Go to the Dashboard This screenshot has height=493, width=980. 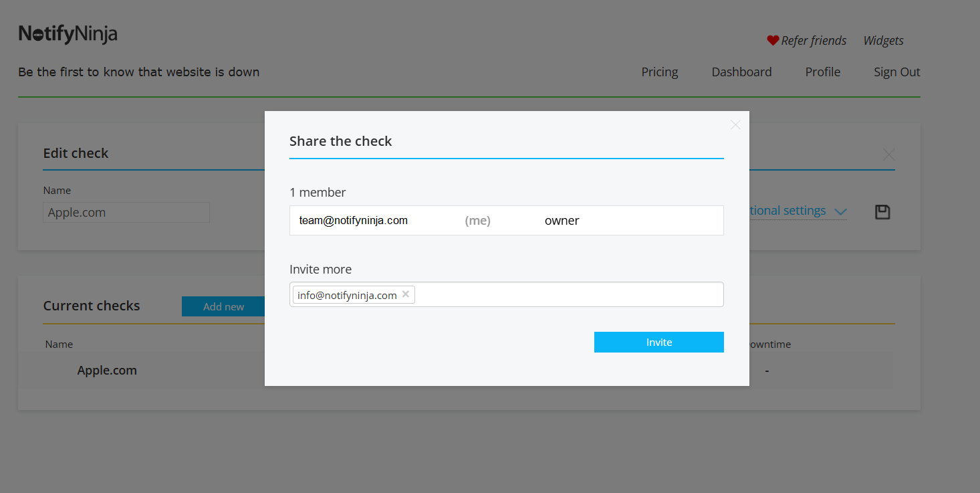pyautogui.click(x=741, y=72)
